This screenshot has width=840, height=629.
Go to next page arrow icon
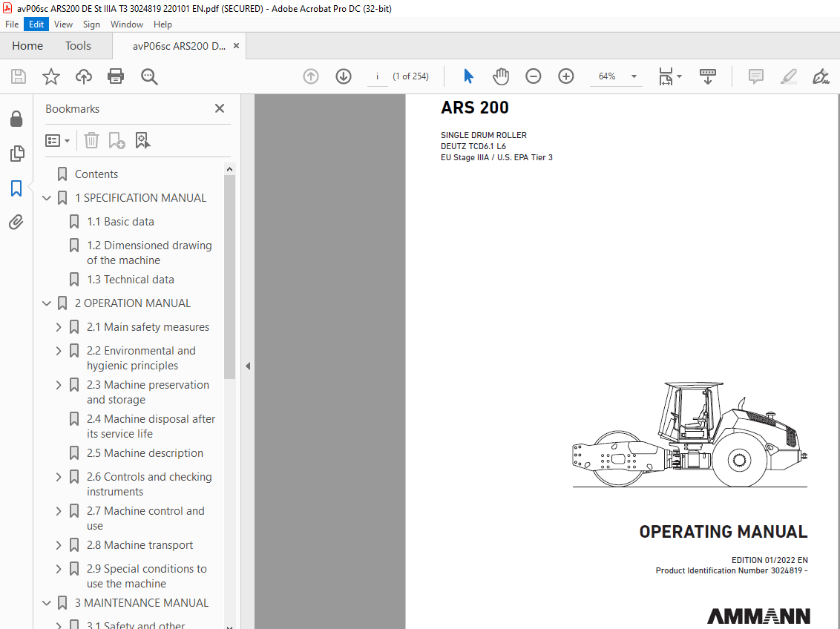344,76
